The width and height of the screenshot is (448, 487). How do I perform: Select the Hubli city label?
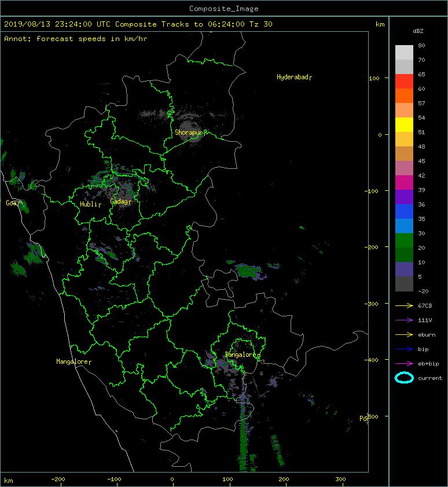89,204
